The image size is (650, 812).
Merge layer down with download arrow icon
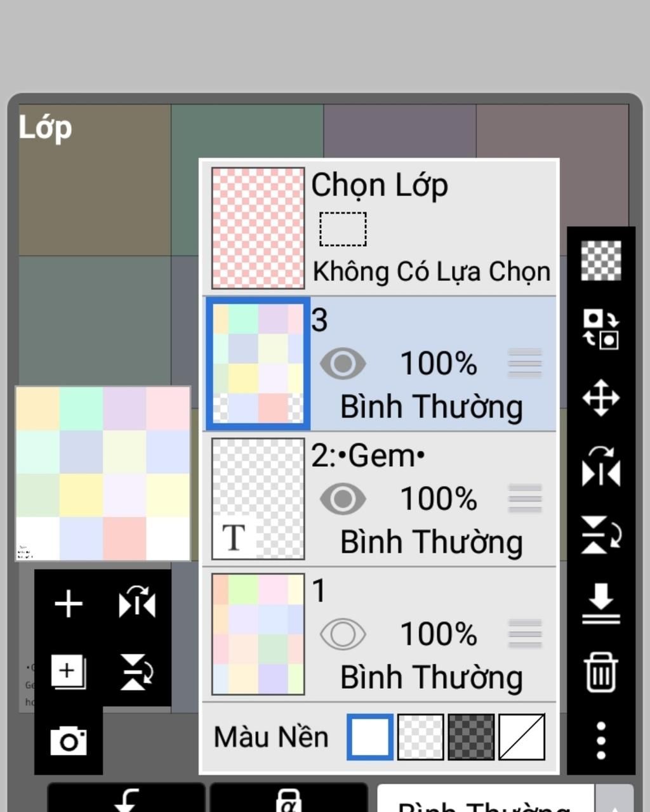pyautogui.click(x=601, y=604)
